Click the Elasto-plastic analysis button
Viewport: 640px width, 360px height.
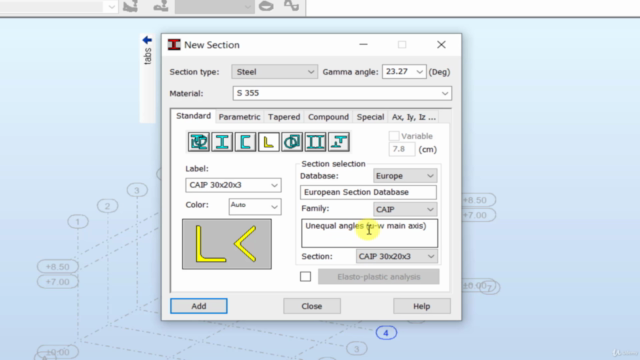[379, 277]
